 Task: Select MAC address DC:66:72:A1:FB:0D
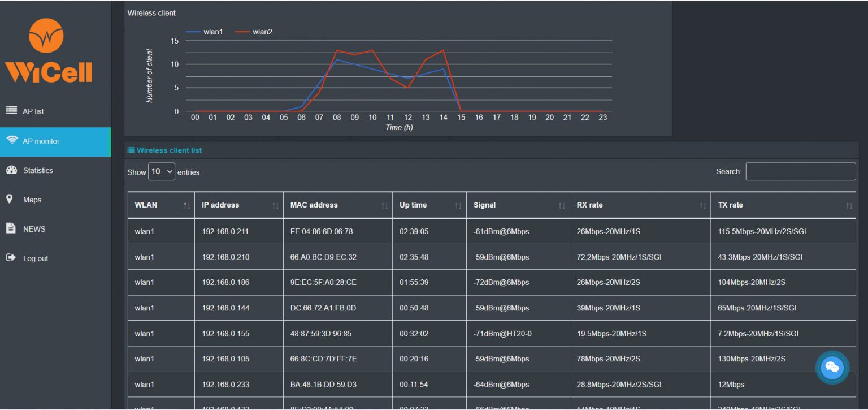click(323, 308)
